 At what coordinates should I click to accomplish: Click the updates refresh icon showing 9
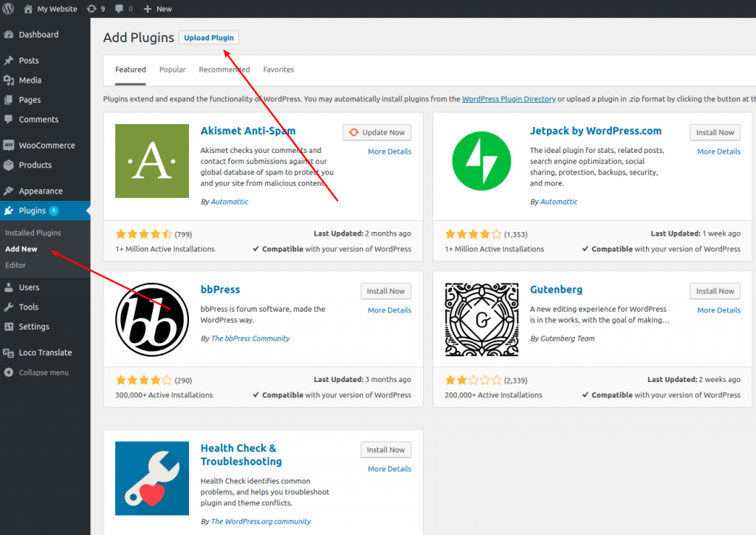click(95, 8)
